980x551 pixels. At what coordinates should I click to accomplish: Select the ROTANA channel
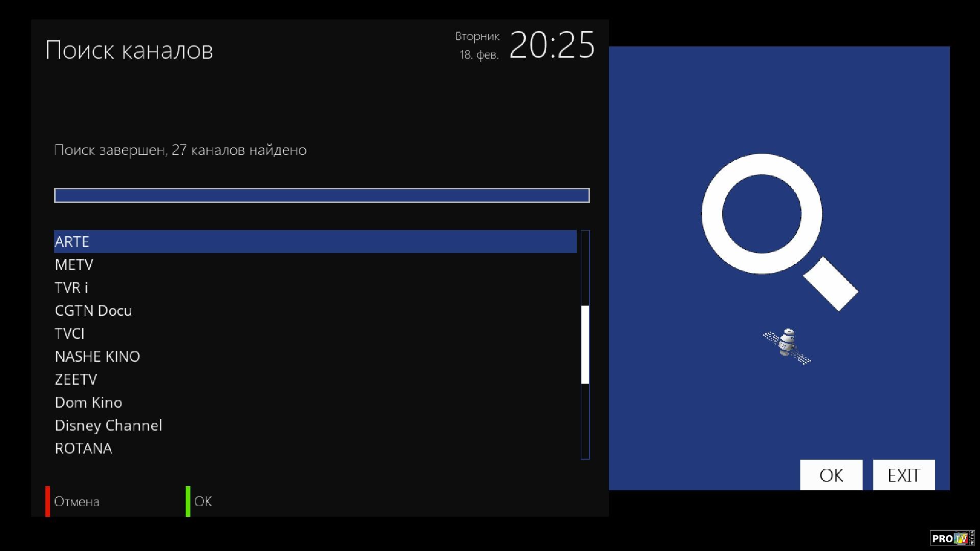pos(315,448)
